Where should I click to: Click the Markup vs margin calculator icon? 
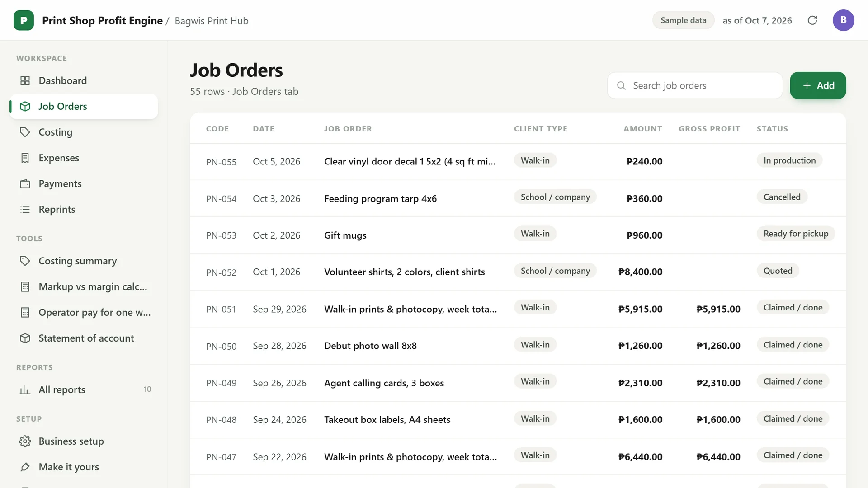(x=25, y=286)
